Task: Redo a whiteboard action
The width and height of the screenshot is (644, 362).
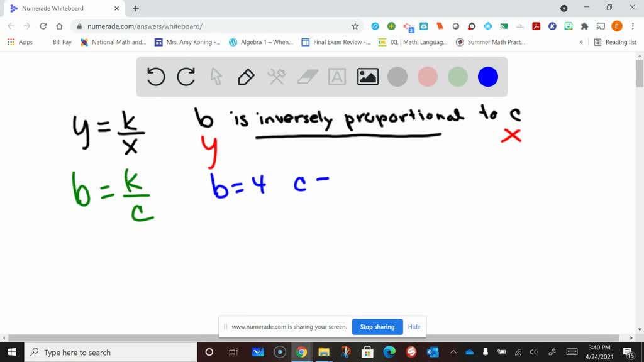Action: (x=186, y=77)
